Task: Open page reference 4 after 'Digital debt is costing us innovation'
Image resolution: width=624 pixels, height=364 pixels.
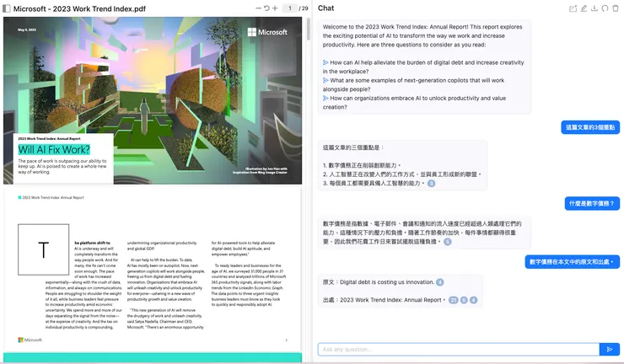Action: (x=439, y=282)
